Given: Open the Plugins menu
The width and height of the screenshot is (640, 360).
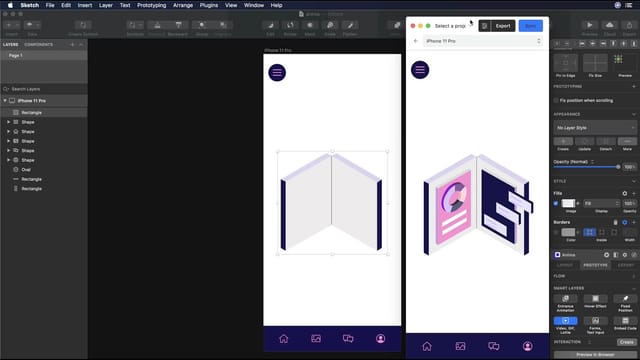Looking at the screenshot, I should tap(209, 5).
